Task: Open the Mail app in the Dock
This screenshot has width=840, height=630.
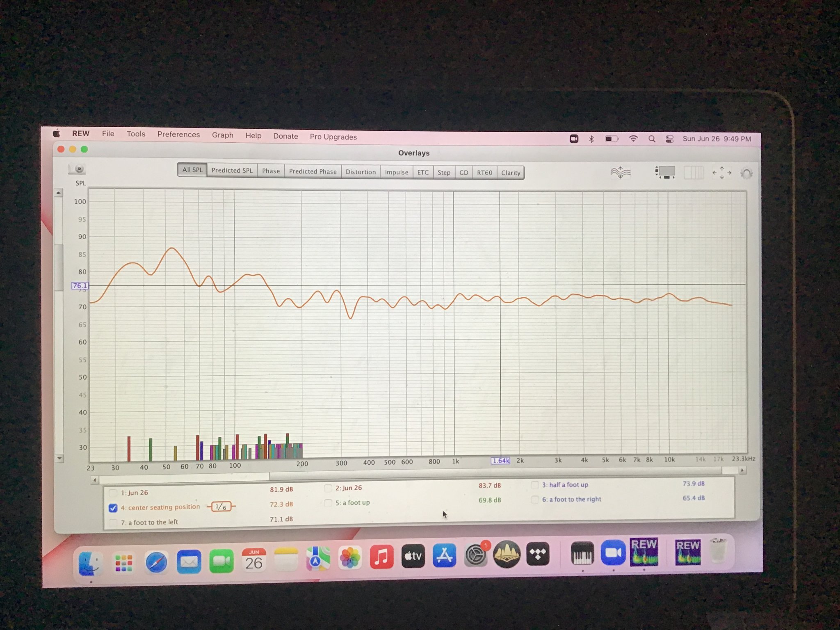Action: pos(189,562)
